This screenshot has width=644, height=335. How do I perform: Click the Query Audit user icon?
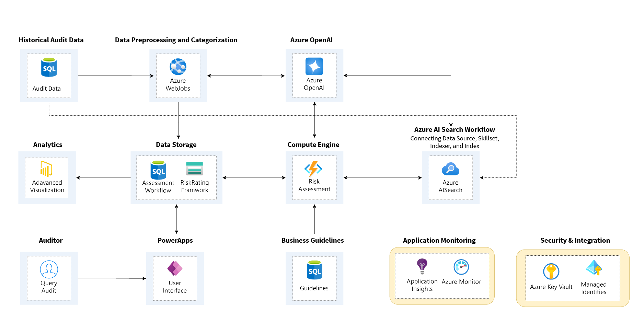click(x=49, y=269)
